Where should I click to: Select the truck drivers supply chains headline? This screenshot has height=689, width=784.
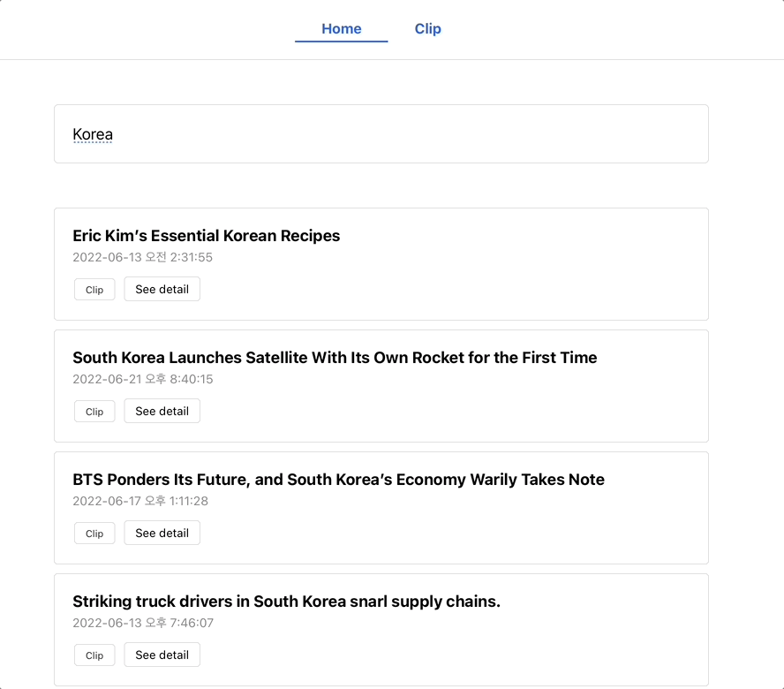coord(286,602)
